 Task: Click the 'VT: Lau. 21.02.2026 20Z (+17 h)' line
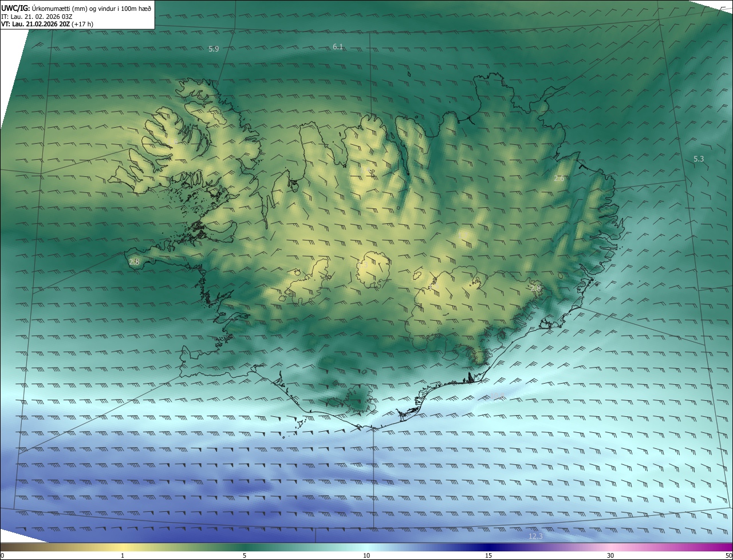point(48,24)
